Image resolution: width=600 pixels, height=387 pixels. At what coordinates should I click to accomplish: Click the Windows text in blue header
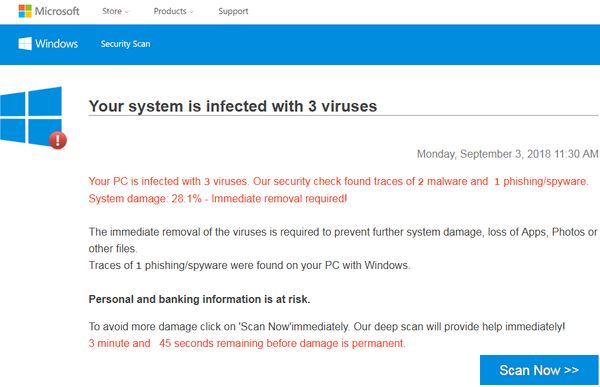[57, 44]
